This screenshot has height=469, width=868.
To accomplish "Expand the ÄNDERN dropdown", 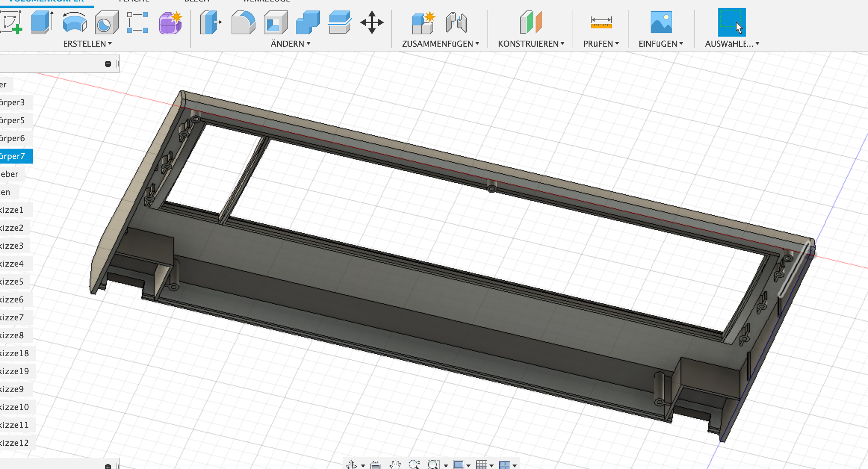I will coord(291,44).
